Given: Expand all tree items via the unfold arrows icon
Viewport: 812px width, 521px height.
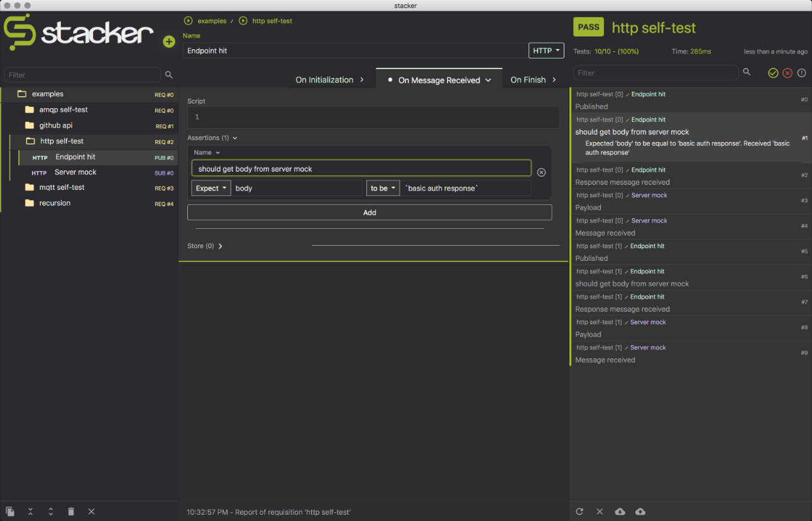Looking at the screenshot, I should 51,512.
